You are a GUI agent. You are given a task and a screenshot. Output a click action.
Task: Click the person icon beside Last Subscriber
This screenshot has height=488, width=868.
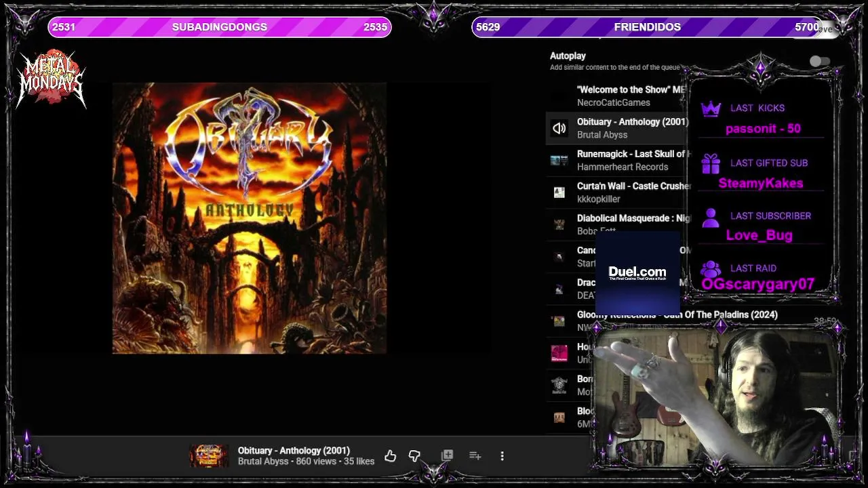710,217
